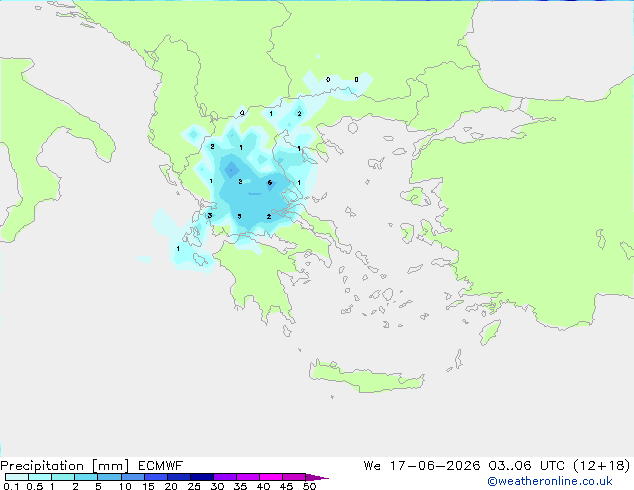Click the 'ECMWF' model label

[x=161, y=466]
